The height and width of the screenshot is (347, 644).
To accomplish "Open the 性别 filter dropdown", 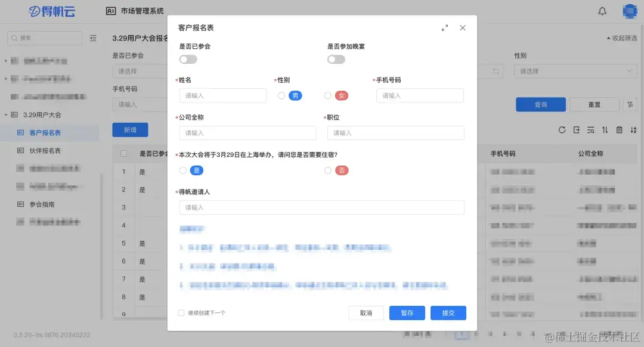I will (x=574, y=70).
